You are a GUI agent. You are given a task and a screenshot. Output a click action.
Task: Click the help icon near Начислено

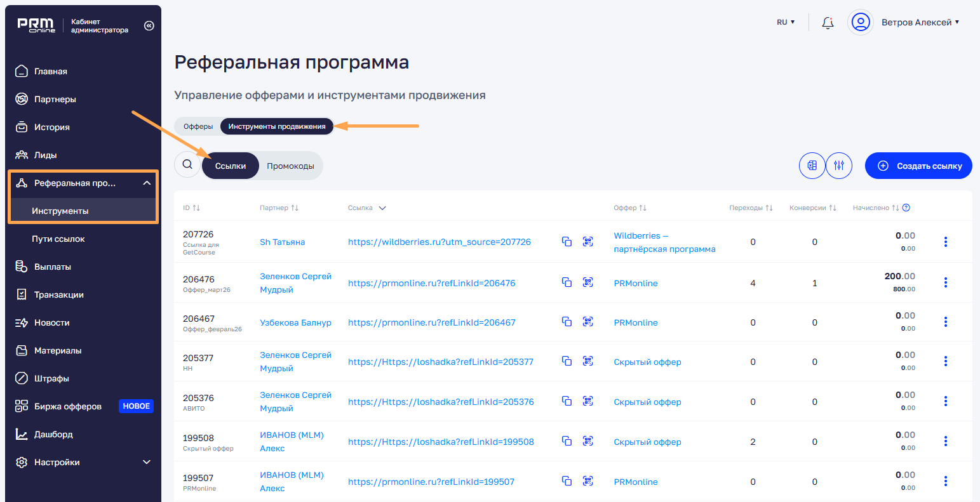coord(906,208)
